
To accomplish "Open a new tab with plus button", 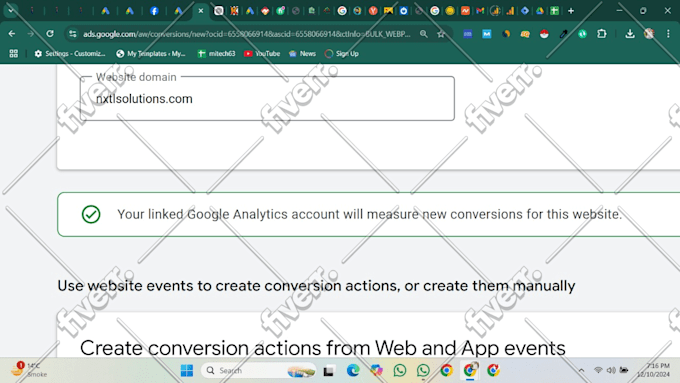I will pos(571,11).
